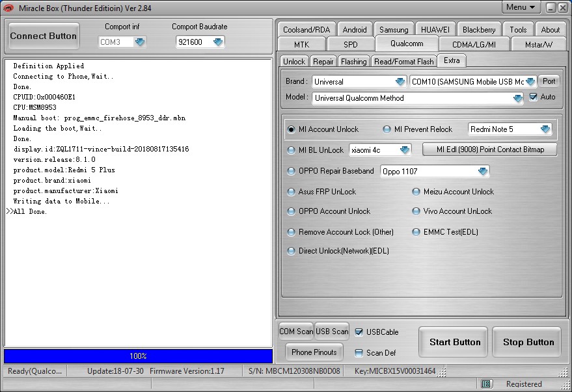Click the 'S/N: MBCM120308NB0D08' status entry

[x=294, y=371]
